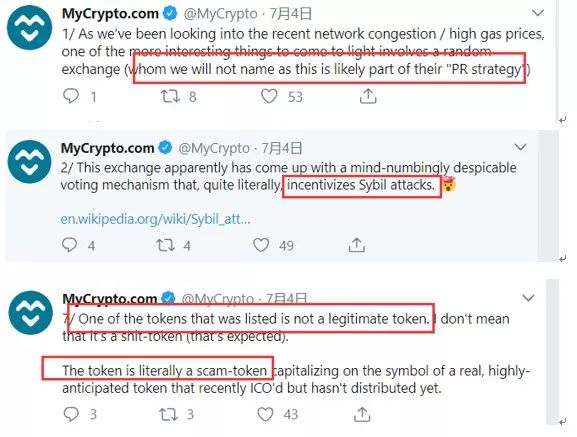Like the scam-token tweet with 43 likes

click(x=265, y=414)
